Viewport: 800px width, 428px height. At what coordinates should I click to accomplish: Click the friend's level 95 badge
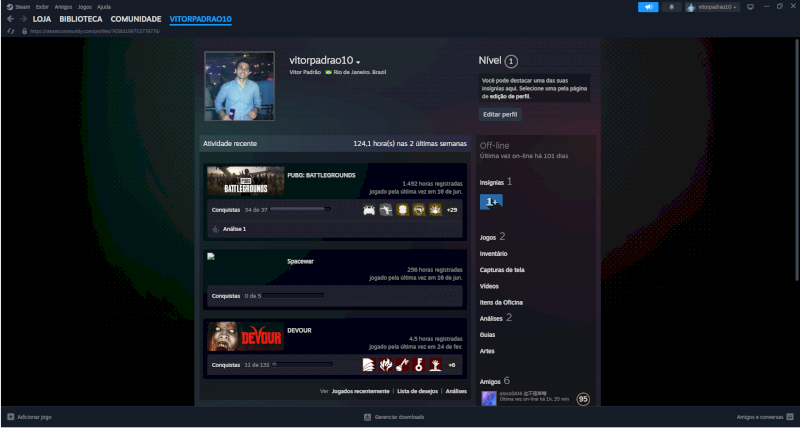click(x=583, y=399)
